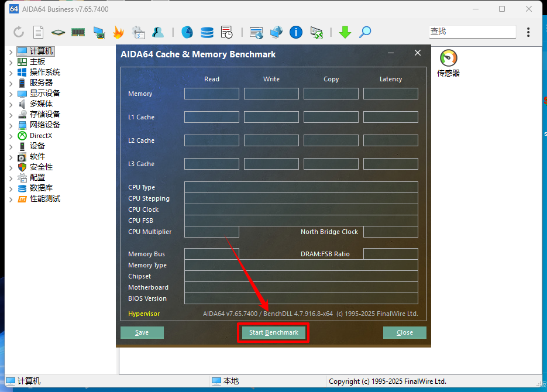Click the Memory Read result box
This screenshot has width=547, height=392.
(x=212, y=94)
